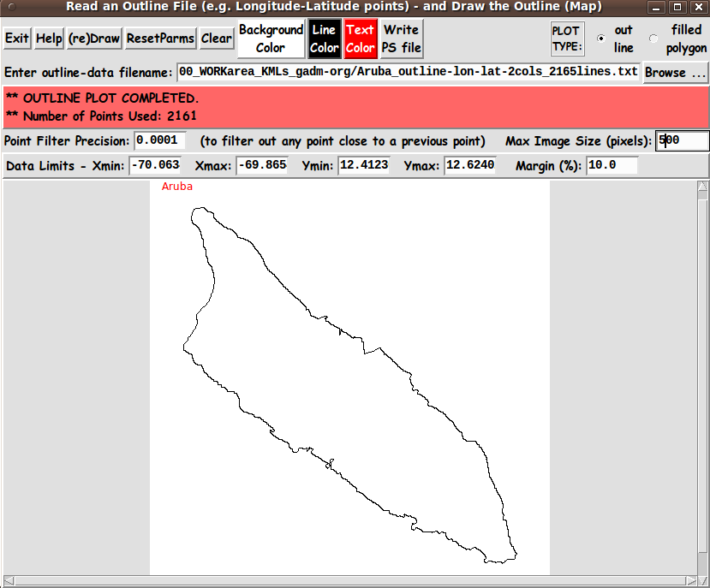Maximize the window
Image resolution: width=710 pixels, height=588 pixels.
point(677,7)
